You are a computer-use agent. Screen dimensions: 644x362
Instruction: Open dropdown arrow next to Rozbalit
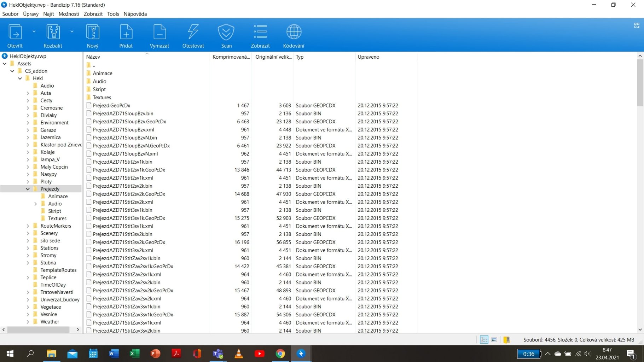click(x=72, y=31)
